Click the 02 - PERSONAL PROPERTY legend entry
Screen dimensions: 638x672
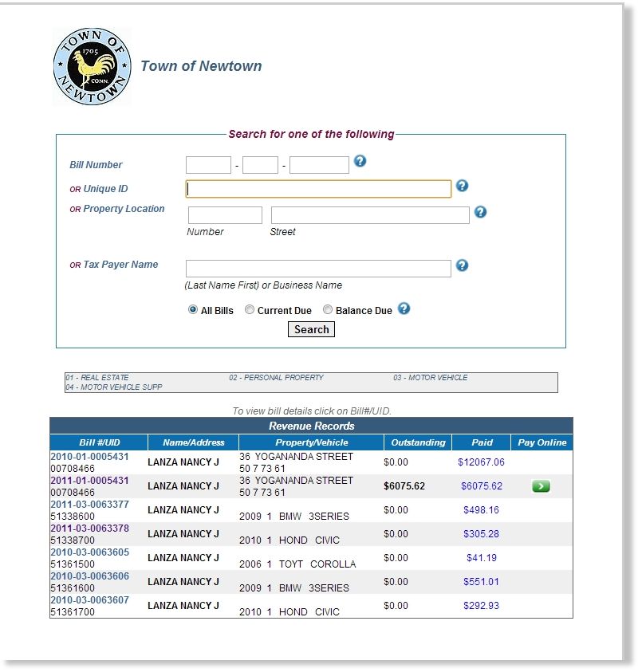coord(276,378)
